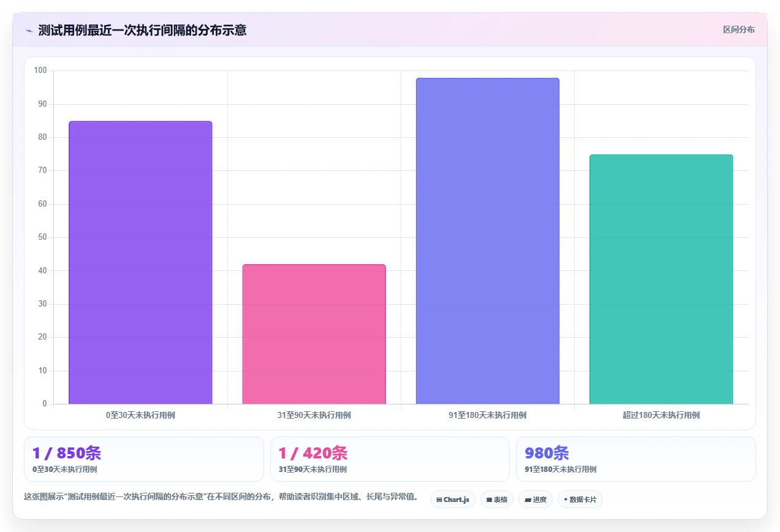This screenshot has width=780, height=532.
Task: Select the Chart.js tag chip
Action: click(x=453, y=500)
